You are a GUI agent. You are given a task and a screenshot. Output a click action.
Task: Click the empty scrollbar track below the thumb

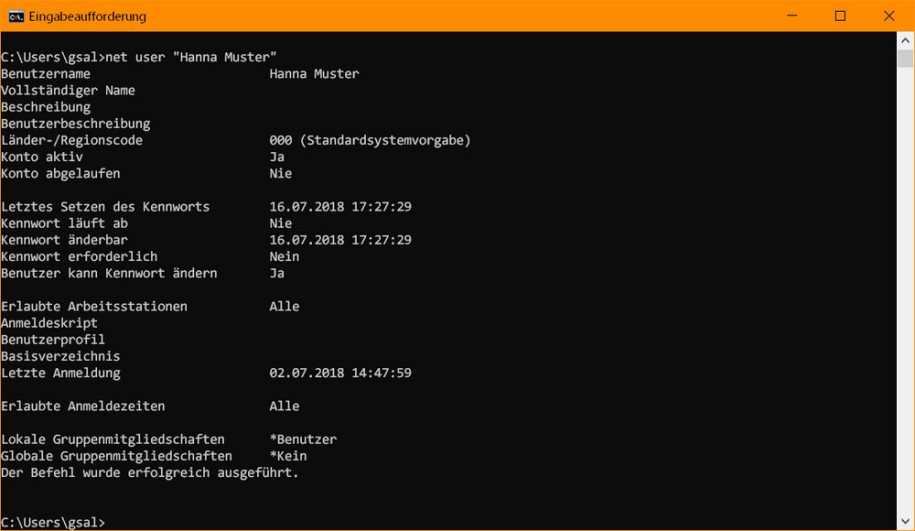click(905, 292)
